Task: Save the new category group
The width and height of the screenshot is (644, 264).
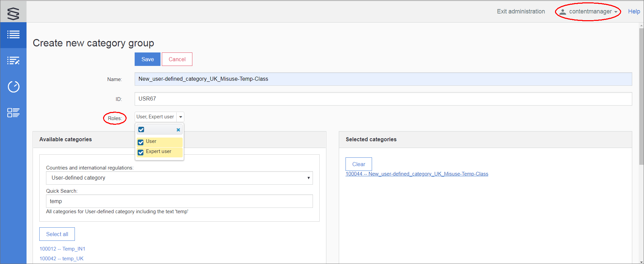Action: coord(147,59)
